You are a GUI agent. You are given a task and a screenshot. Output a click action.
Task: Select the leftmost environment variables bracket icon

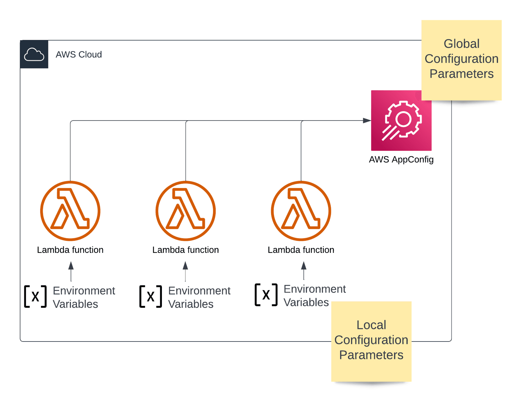35,296
